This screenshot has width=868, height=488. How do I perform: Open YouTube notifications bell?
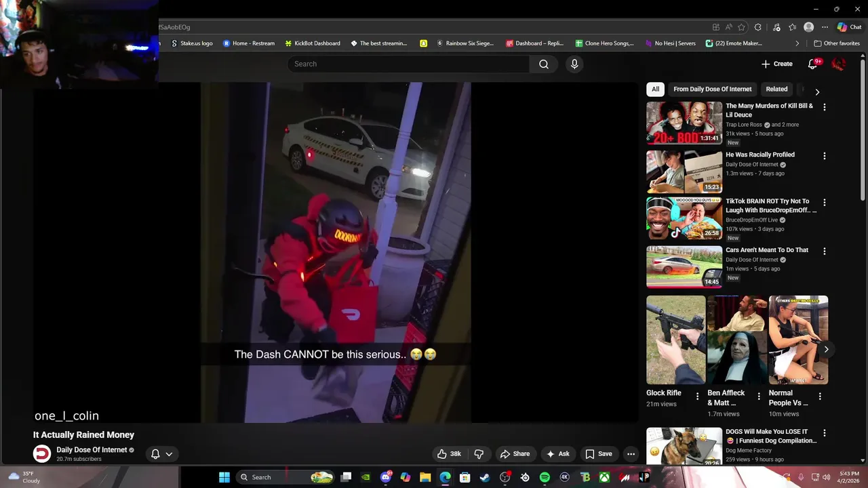(x=812, y=64)
